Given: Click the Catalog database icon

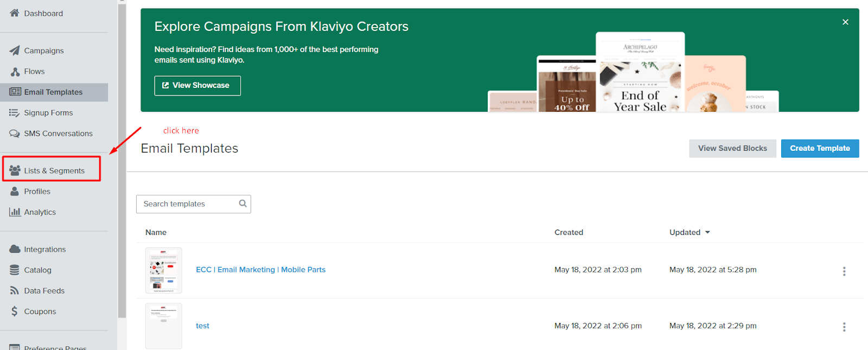Looking at the screenshot, I should pos(15,270).
